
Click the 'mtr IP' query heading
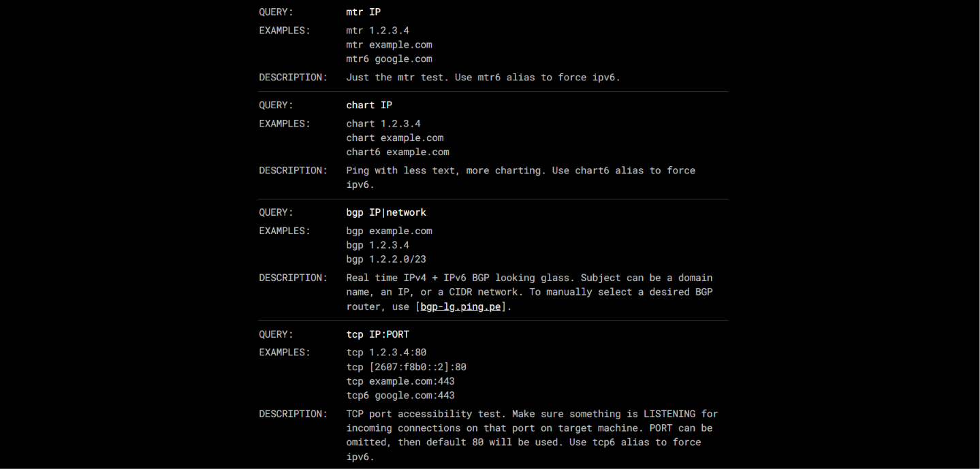363,12
